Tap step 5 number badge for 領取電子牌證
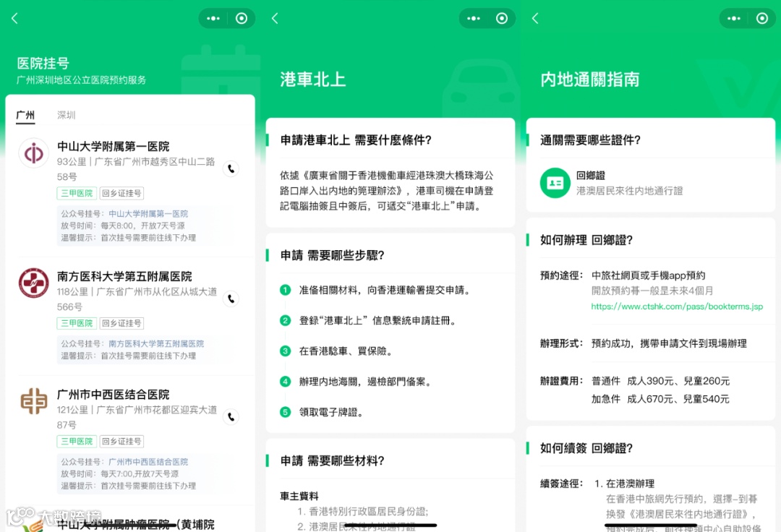The height and width of the screenshot is (532, 781). (x=286, y=412)
